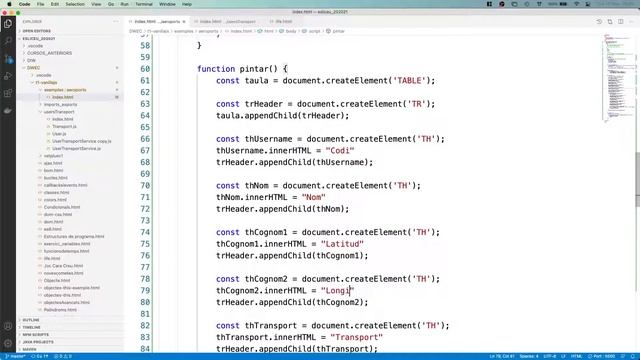The width and height of the screenshot is (640, 360).
Task: Open the Edit menu
Action: pyautogui.click(x=55, y=4)
